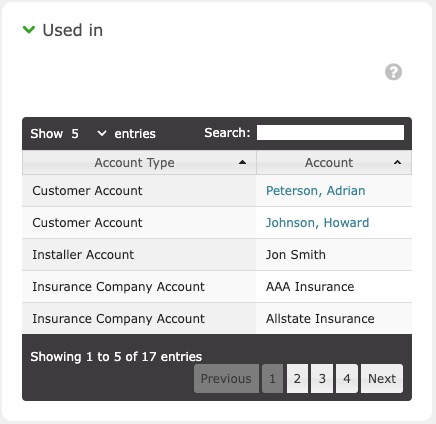Select the AAA Insurance row

(217, 287)
